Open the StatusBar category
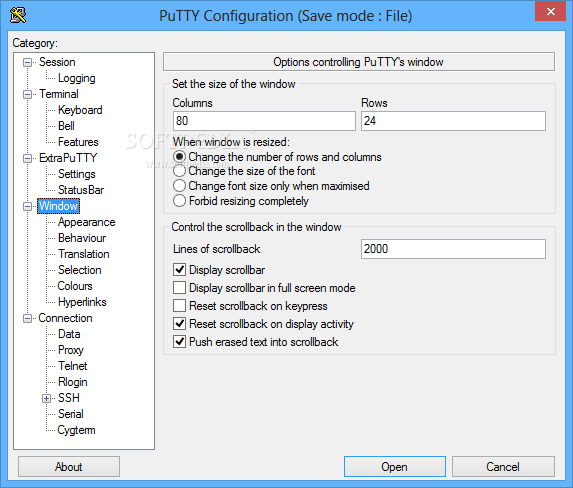 81,190
